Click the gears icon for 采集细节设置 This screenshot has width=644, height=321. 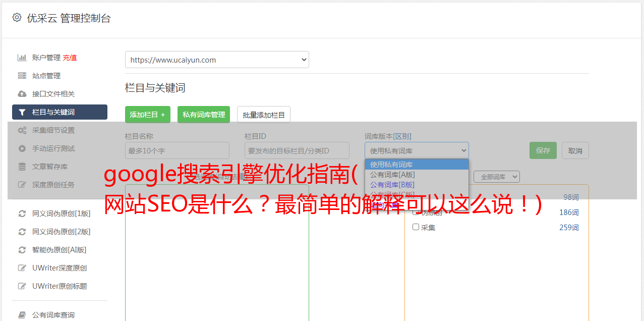tap(22, 130)
